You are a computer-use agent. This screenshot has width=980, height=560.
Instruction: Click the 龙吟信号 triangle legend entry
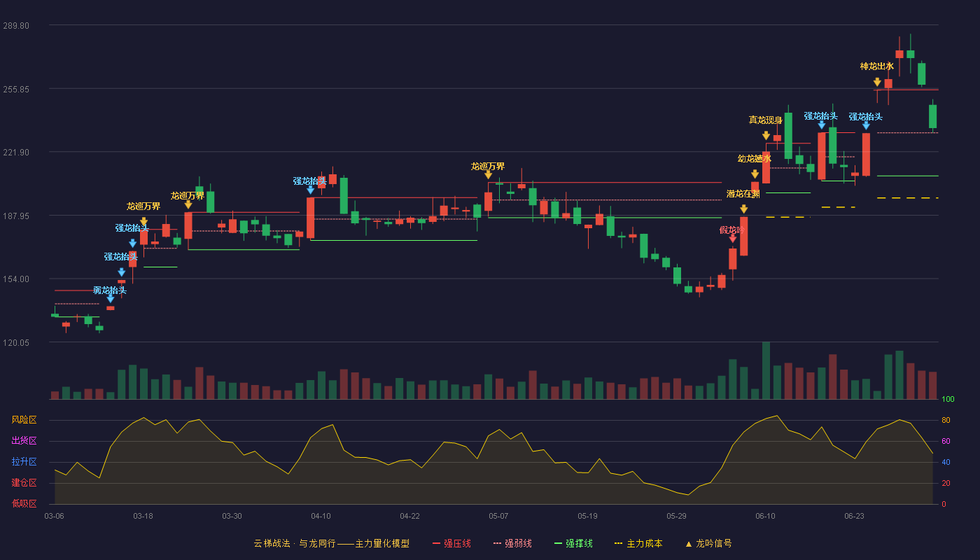click(x=708, y=543)
